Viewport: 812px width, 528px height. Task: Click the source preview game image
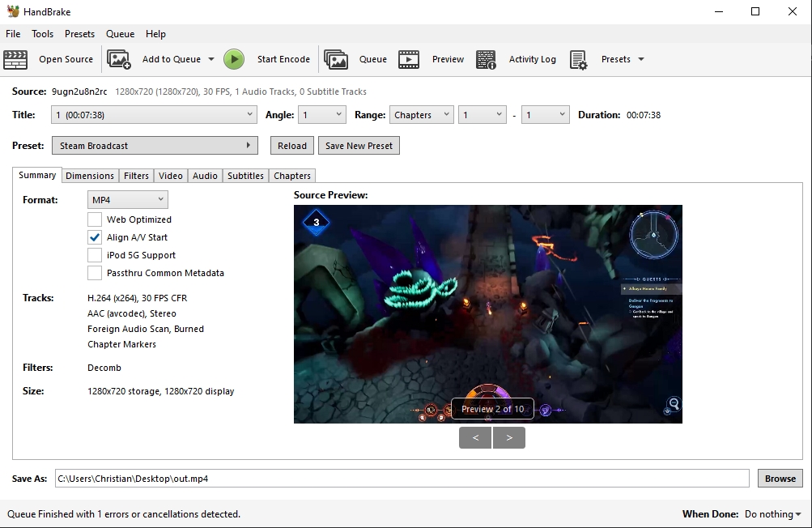pyautogui.click(x=488, y=314)
